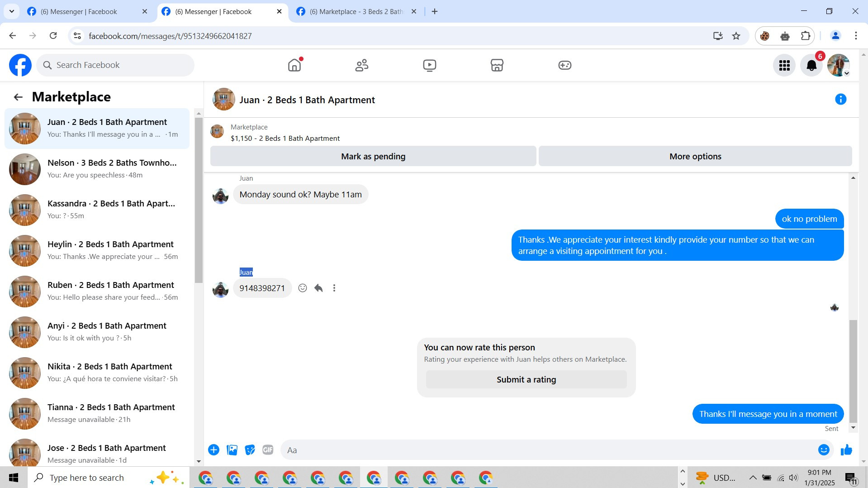Open Nelson 3 Beds 2 Baths conversation
Screen dimensions: 868x488
(97, 169)
